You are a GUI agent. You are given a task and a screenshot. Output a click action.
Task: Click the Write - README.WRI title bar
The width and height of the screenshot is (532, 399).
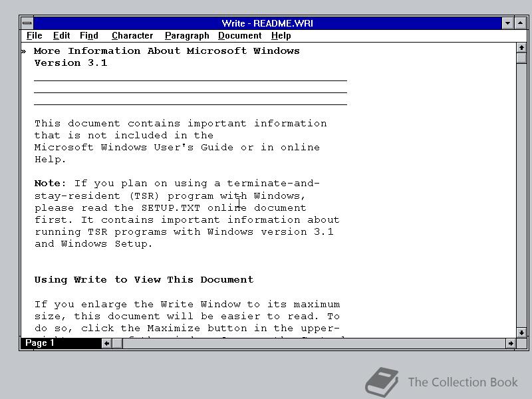[x=267, y=23]
